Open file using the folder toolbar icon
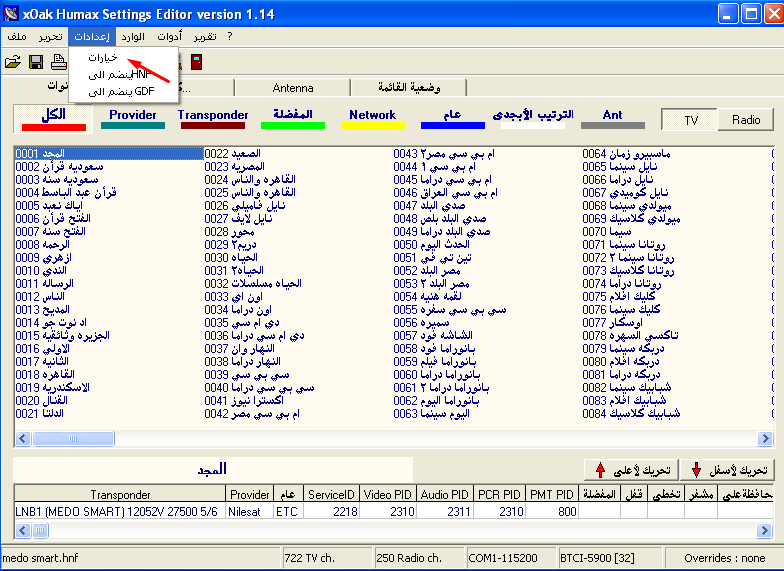This screenshot has height=571, width=784. coord(12,62)
